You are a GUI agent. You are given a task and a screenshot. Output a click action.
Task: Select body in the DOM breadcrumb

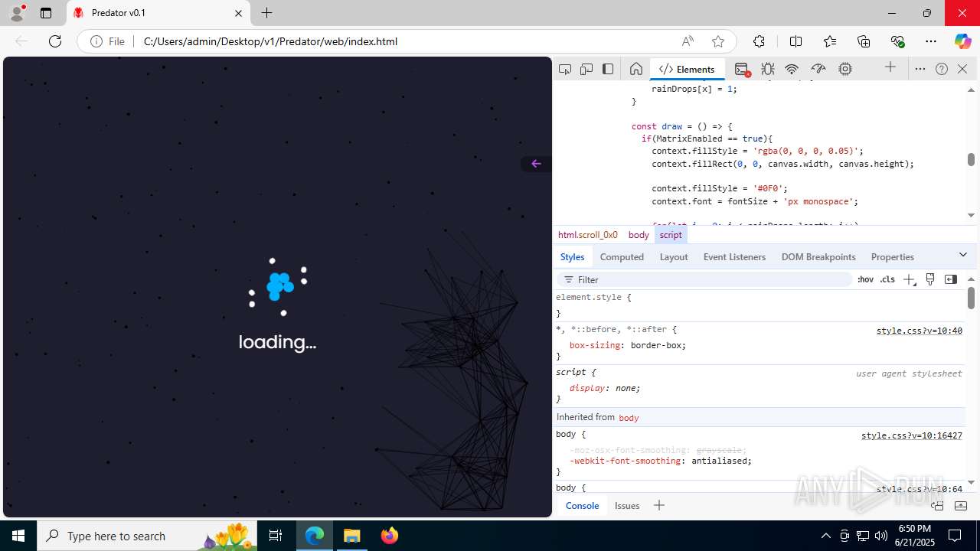coord(639,235)
